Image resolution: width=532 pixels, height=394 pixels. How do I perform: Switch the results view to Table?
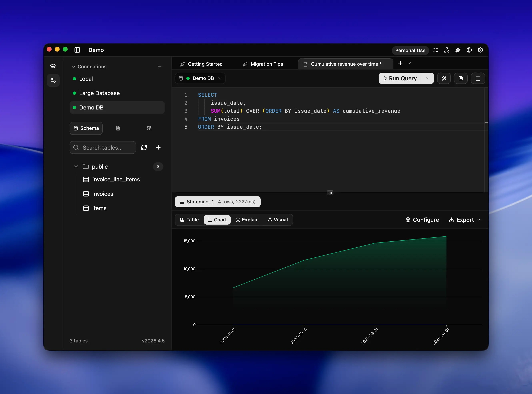(189, 220)
